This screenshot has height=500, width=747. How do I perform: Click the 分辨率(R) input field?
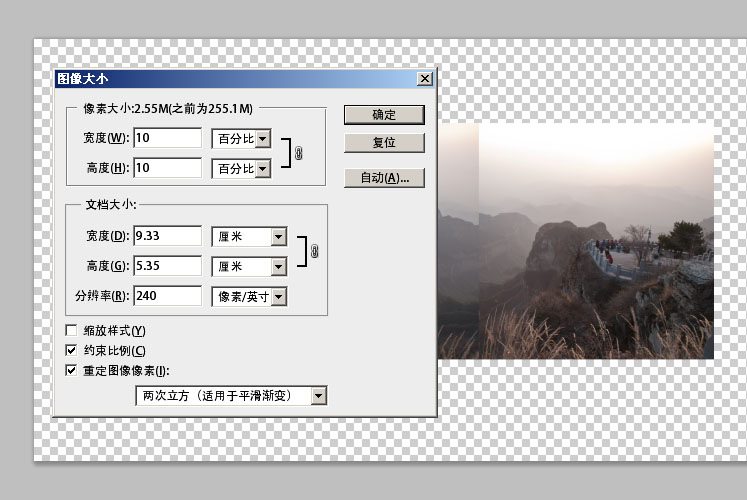pos(168,296)
